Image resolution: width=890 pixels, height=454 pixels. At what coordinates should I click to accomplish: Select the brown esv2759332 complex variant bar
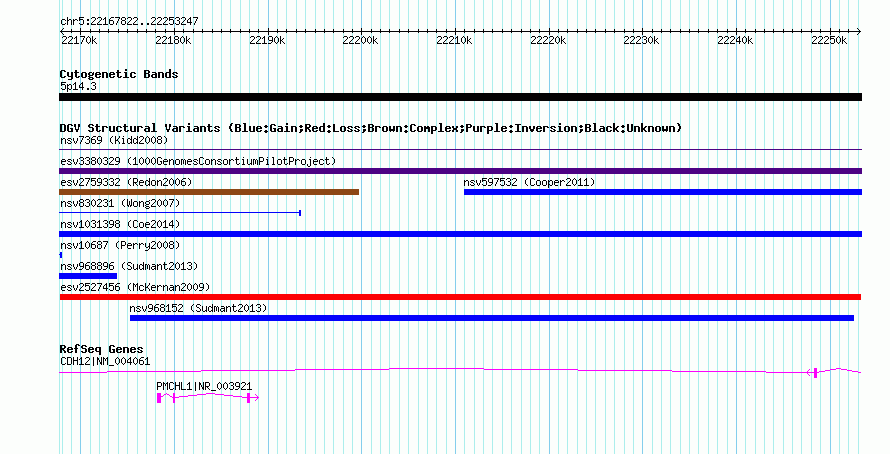(209, 192)
